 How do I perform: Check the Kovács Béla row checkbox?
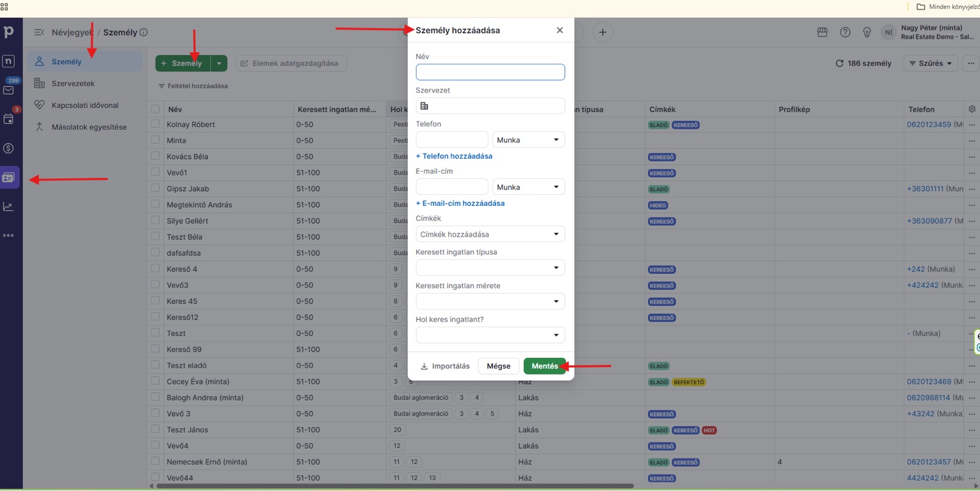156,156
